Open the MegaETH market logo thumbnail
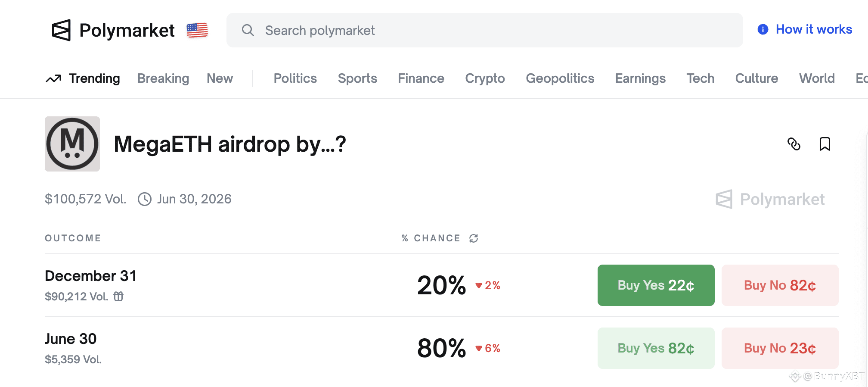The width and height of the screenshot is (868, 387). click(x=72, y=144)
